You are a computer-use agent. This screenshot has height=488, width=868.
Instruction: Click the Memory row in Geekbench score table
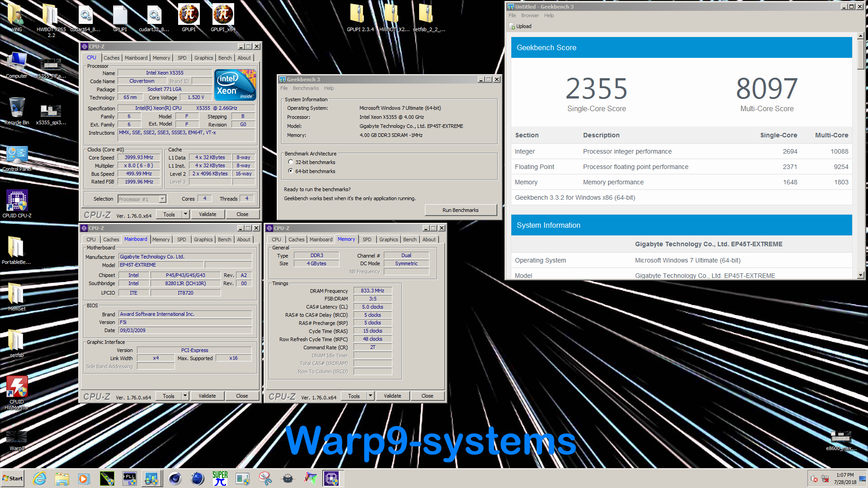tap(681, 182)
